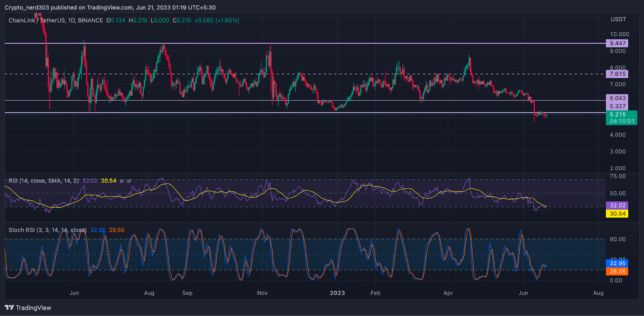This screenshot has width=644, height=316.
Task: Click the Apr label on time axis
Action: point(448,293)
